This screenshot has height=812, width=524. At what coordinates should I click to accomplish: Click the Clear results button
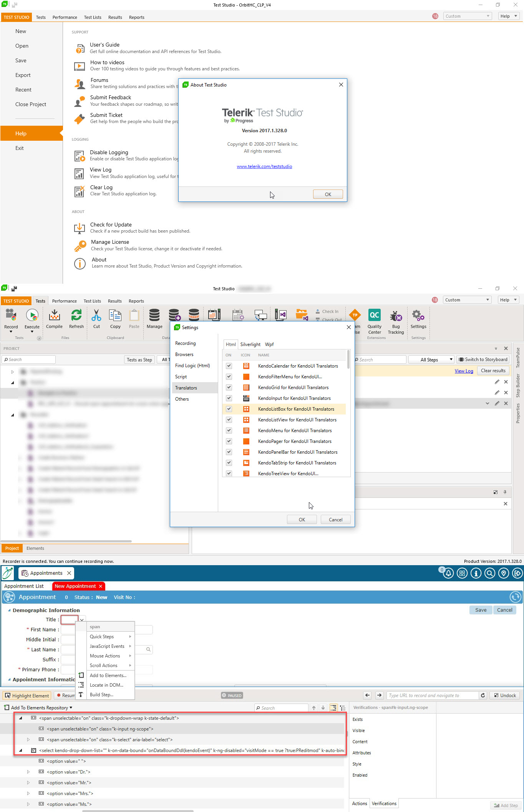(493, 371)
